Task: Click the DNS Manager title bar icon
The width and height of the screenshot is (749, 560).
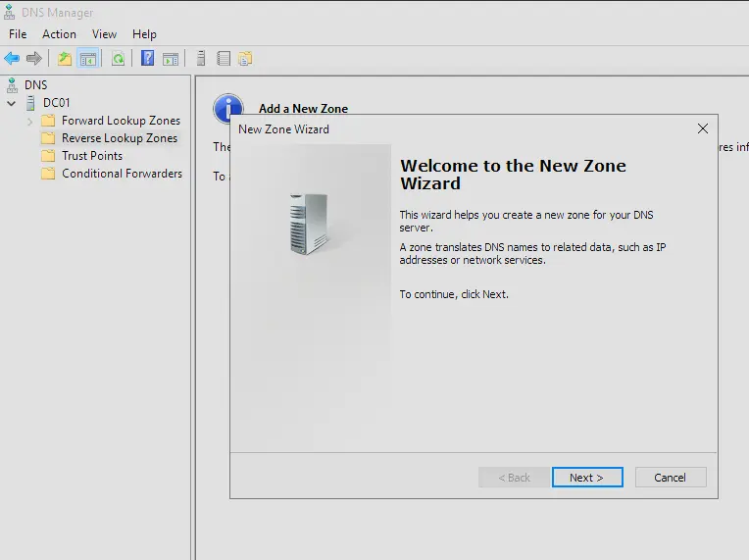Action: point(10,12)
